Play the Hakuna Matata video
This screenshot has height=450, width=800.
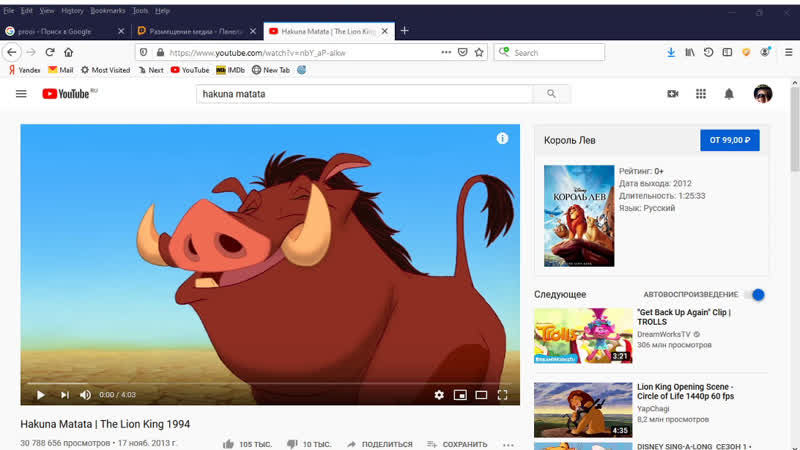tap(41, 395)
